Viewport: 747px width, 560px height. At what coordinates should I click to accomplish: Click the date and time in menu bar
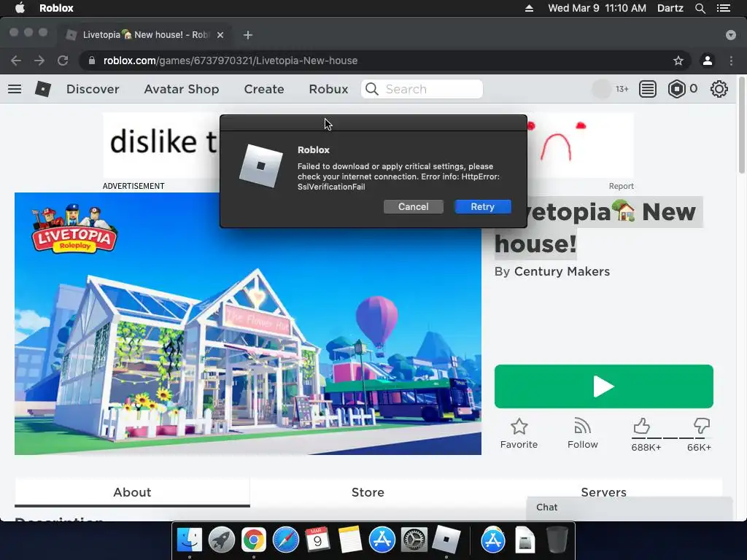(597, 8)
